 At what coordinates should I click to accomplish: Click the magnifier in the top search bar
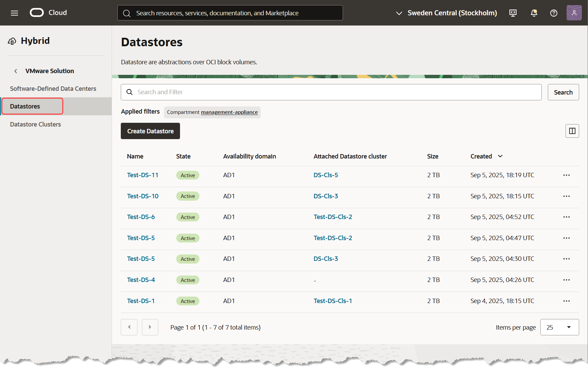[x=127, y=13]
